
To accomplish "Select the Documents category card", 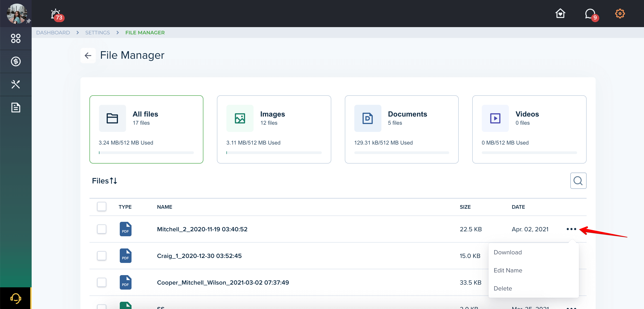I will [402, 129].
